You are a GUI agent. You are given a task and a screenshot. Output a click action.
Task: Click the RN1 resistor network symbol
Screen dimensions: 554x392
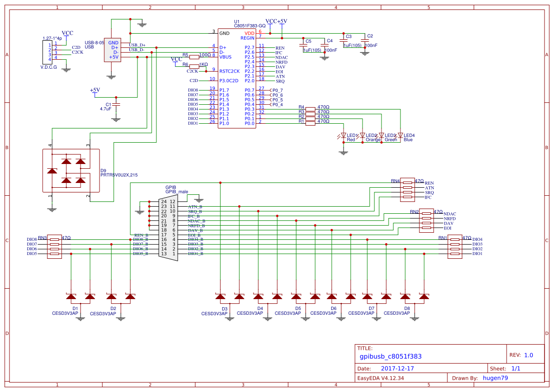(455, 246)
